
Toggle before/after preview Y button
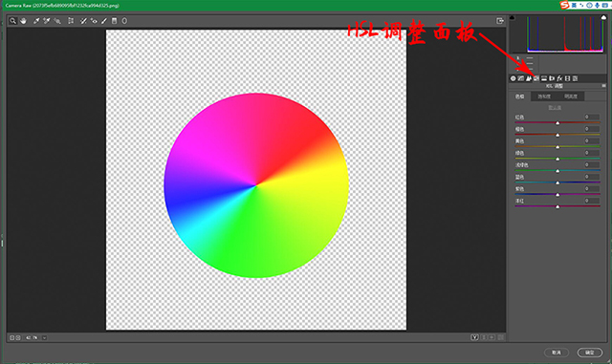(474, 337)
